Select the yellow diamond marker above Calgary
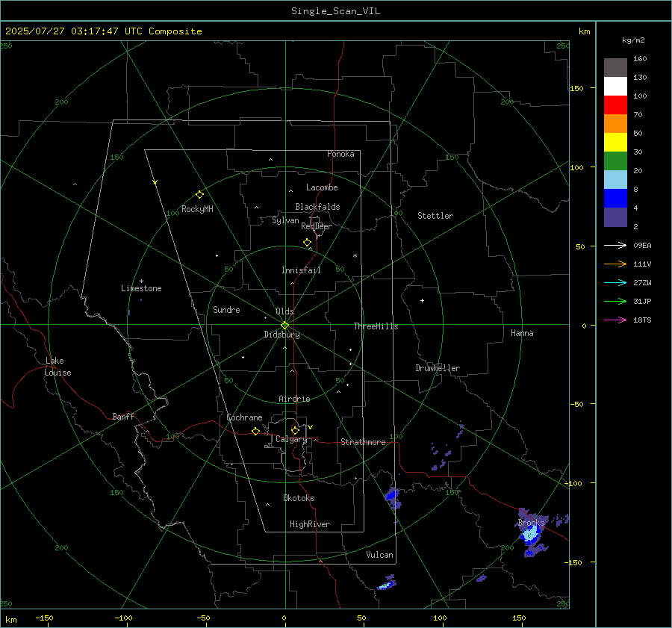Screen dimensions: 672x628 click(295, 430)
